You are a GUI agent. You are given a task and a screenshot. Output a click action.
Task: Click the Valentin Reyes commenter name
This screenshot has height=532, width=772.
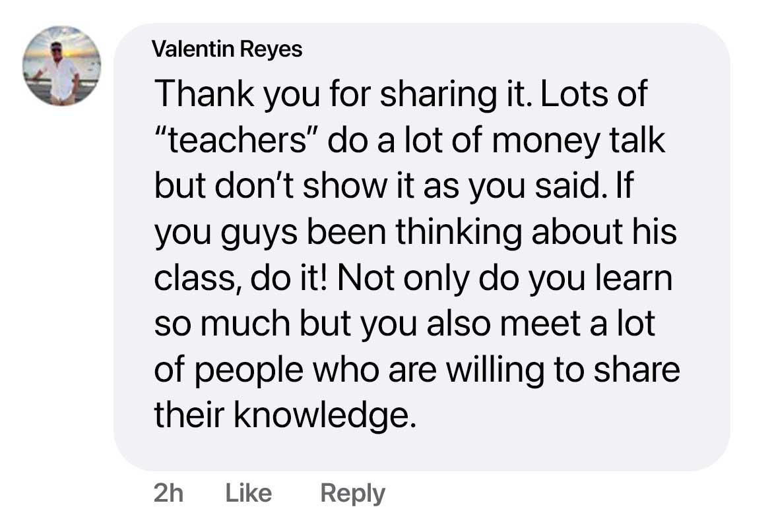(x=227, y=49)
